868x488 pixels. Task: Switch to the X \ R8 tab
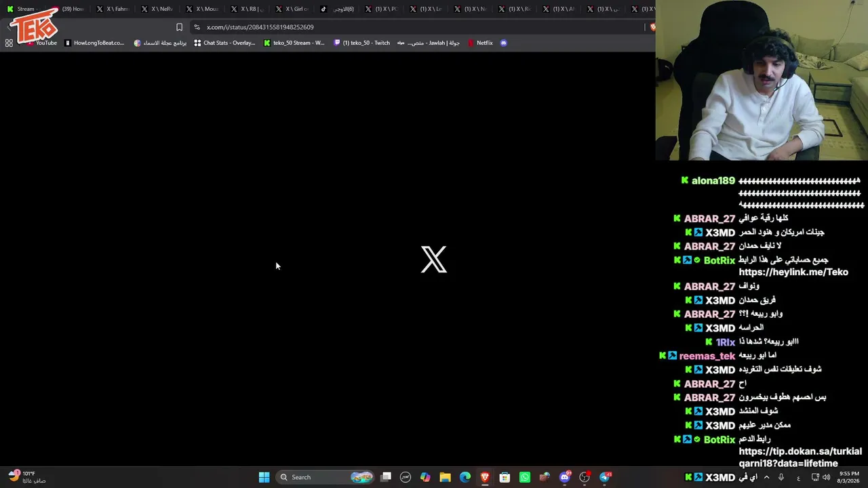pos(246,9)
